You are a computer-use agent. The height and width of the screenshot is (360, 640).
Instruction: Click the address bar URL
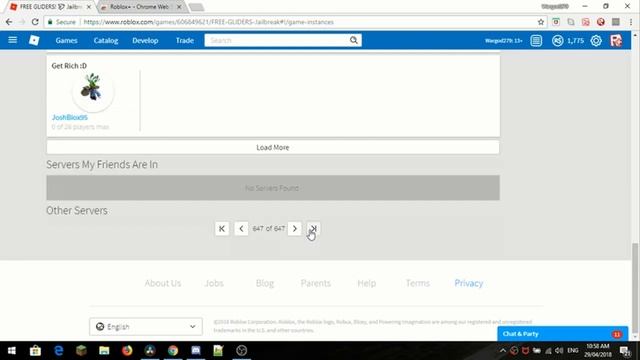click(209, 22)
